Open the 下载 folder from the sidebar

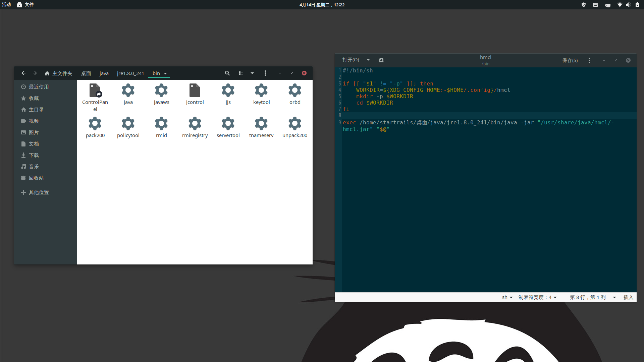click(34, 155)
